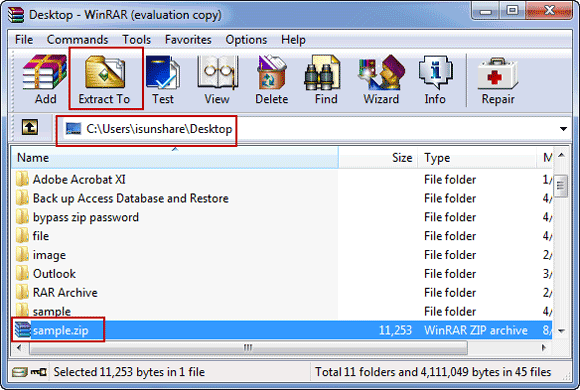Click the WinRAR ZIP archive type cell

click(476, 330)
